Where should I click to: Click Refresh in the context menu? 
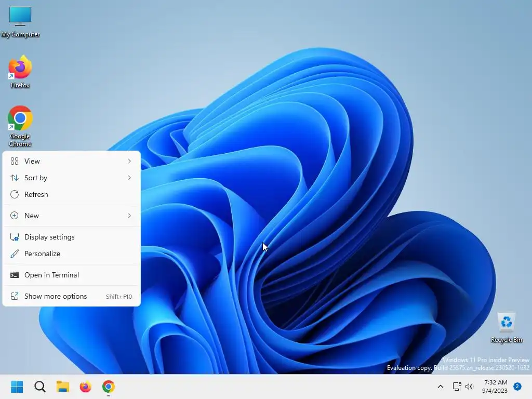tap(72, 194)
